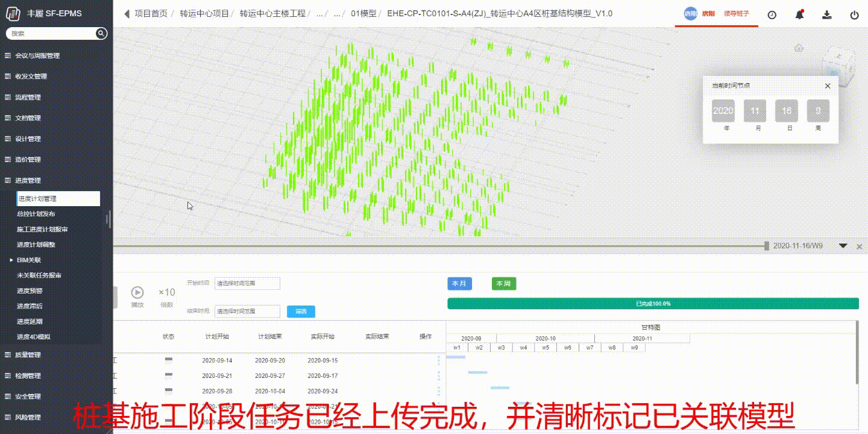Open the notifications bell icon
868x434 pixels.
coord(799,15)
